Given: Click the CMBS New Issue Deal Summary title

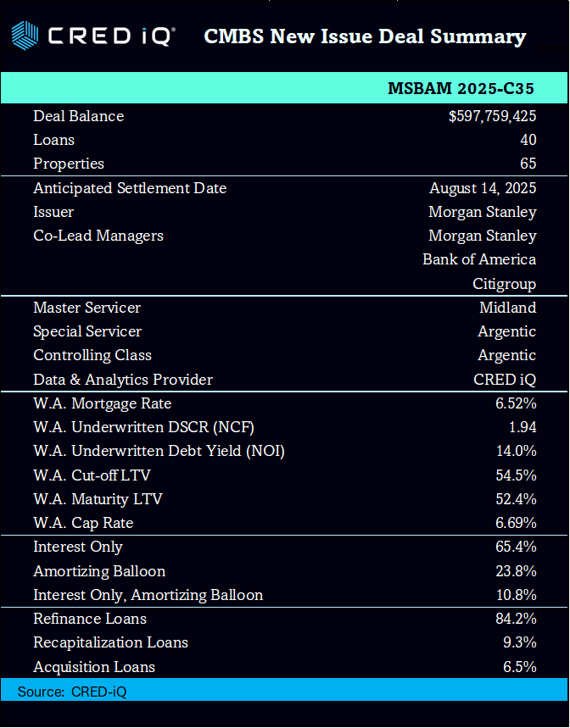Looking at the screenshot, I should tap(365, 36).
